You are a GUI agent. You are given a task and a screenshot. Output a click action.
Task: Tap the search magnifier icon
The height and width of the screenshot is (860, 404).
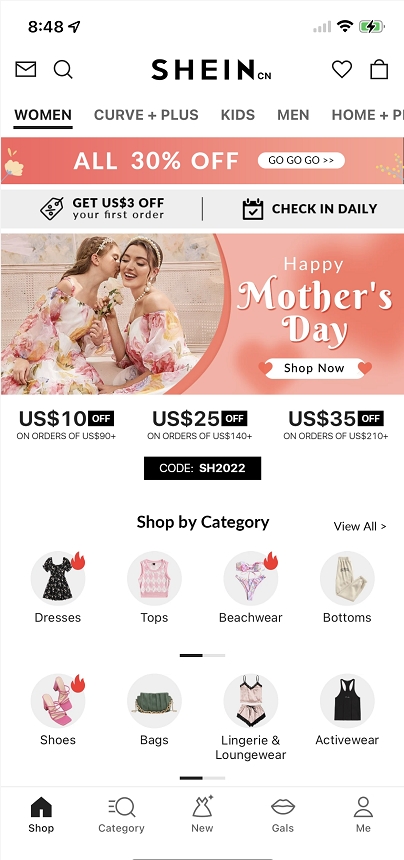(63, 70)
